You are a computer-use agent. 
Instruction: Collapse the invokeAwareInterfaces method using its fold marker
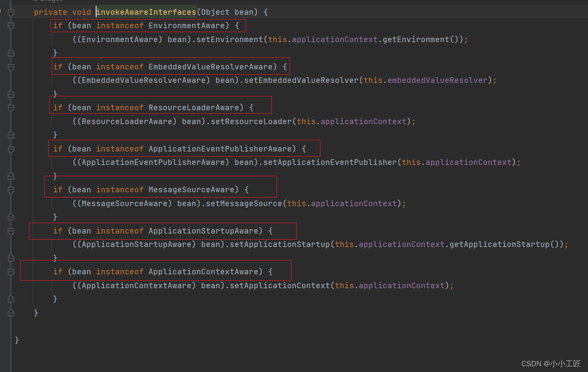point(11,13)
